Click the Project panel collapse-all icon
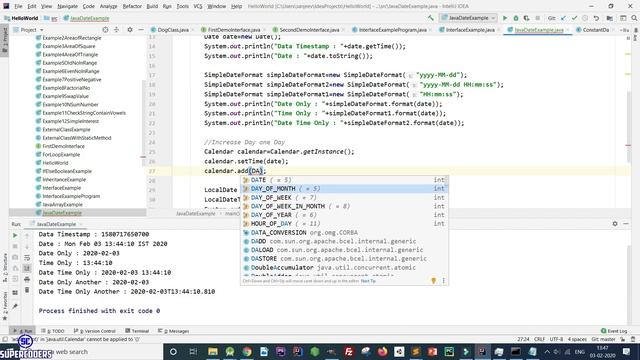 [x=116, y=30]
